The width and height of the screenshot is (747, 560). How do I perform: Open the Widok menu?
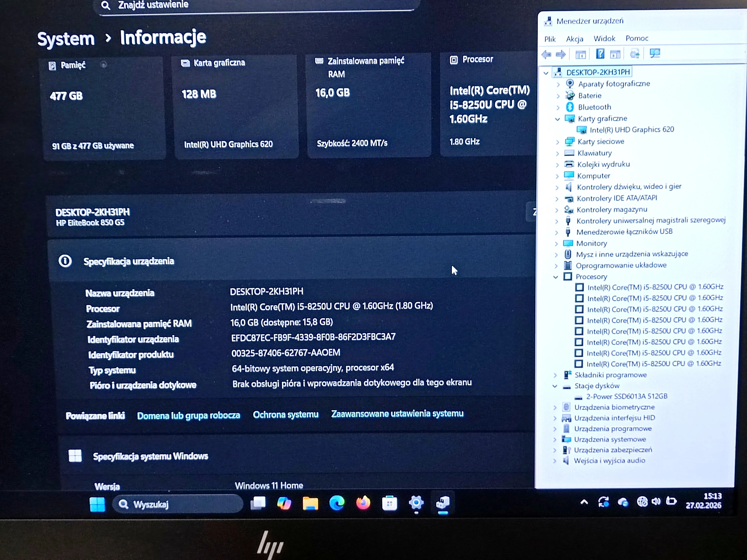pyautogui.click(x=604, y=38)
